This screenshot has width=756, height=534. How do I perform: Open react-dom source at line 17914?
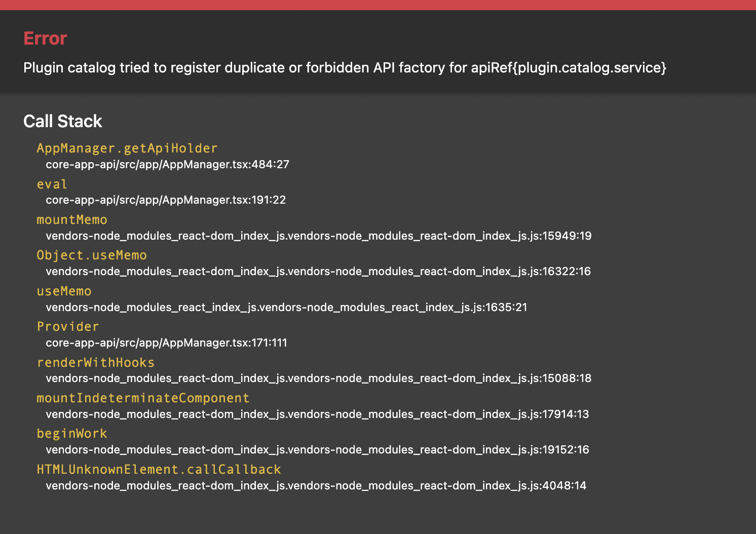click(317, 414)
